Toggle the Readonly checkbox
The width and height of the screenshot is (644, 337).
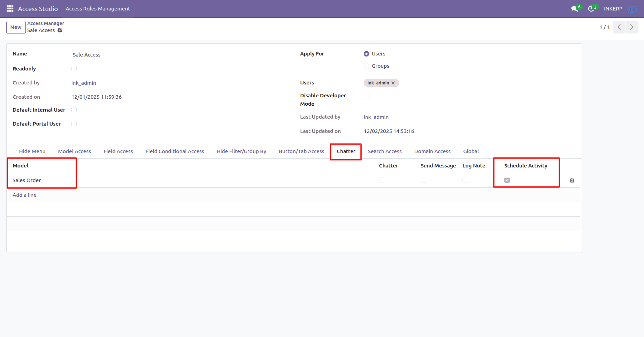point(74,69)
